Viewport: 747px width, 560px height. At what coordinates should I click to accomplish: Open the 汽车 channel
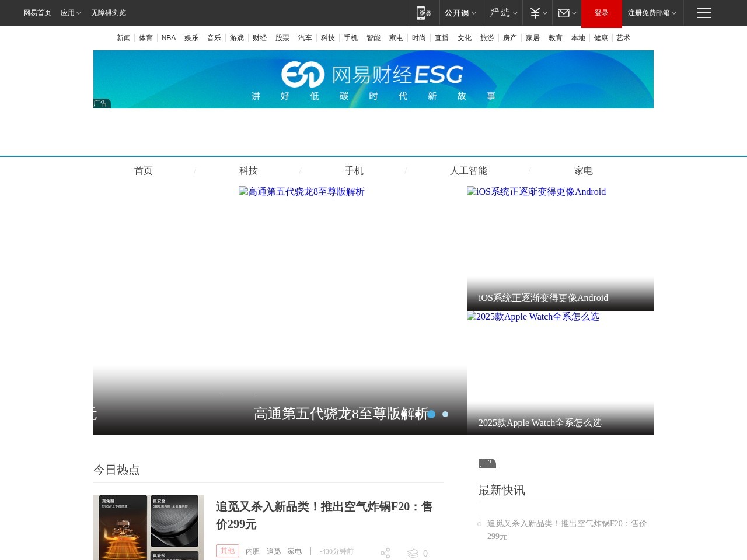click(305, 38)
